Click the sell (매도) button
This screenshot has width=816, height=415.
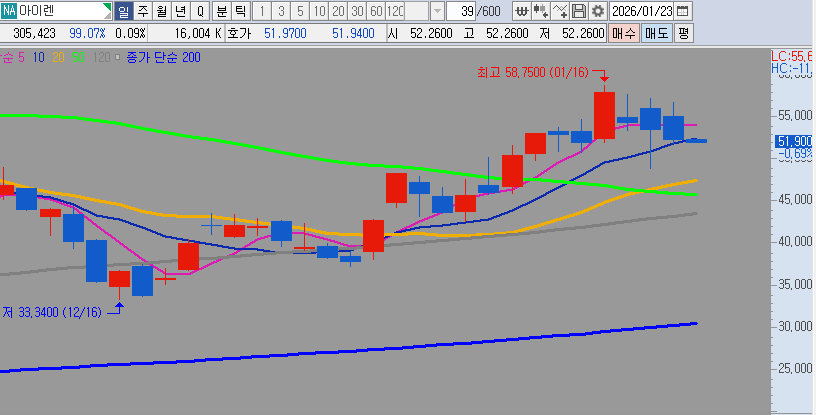click(x=656, y=33)
